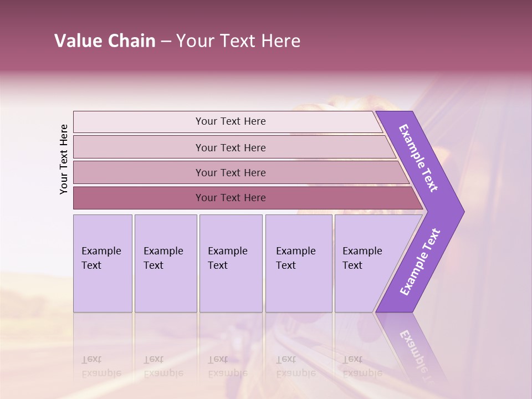Click the mirrored text under the first box
This screenshot has width=532, height=399.
click(101, 366)
